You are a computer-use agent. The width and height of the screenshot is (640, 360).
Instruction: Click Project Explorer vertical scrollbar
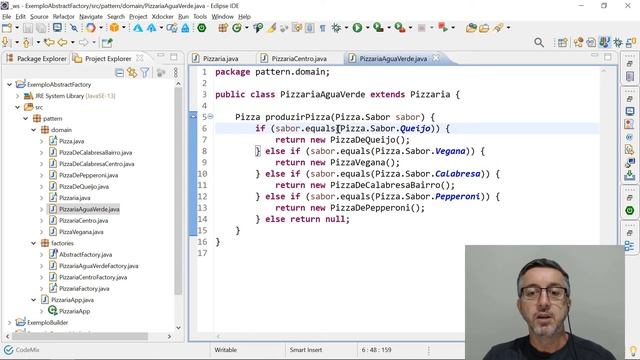[178, 190]
